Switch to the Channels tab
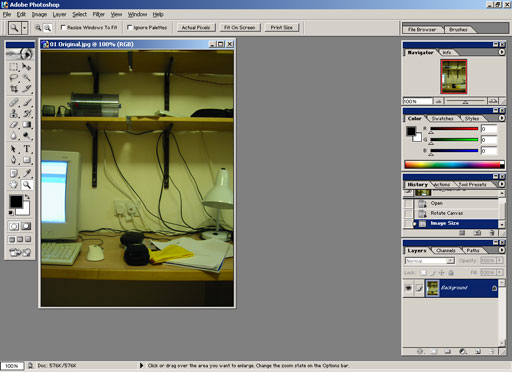Screen dimensions: 512x372 pyautogui.click(x=446, y=250)
